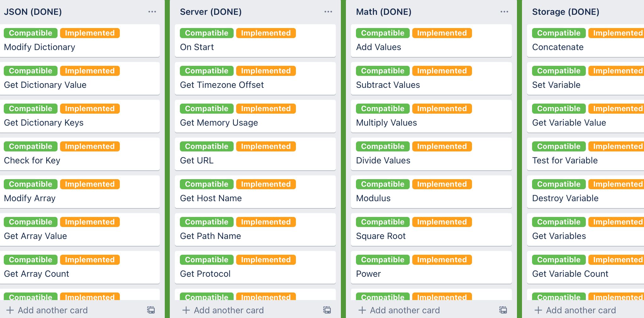
Task: Click orange Implemented label on On Start
Action: point(266,33)
